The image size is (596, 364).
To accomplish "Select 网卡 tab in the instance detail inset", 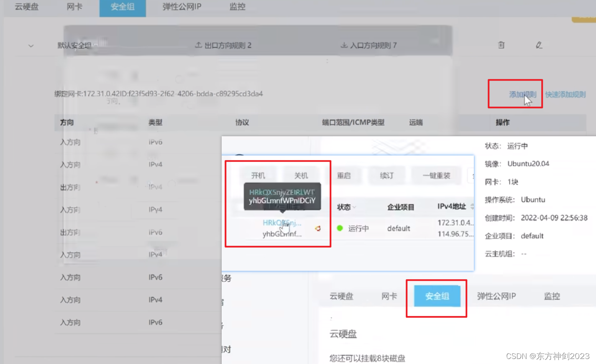I will tap(389, 296).
